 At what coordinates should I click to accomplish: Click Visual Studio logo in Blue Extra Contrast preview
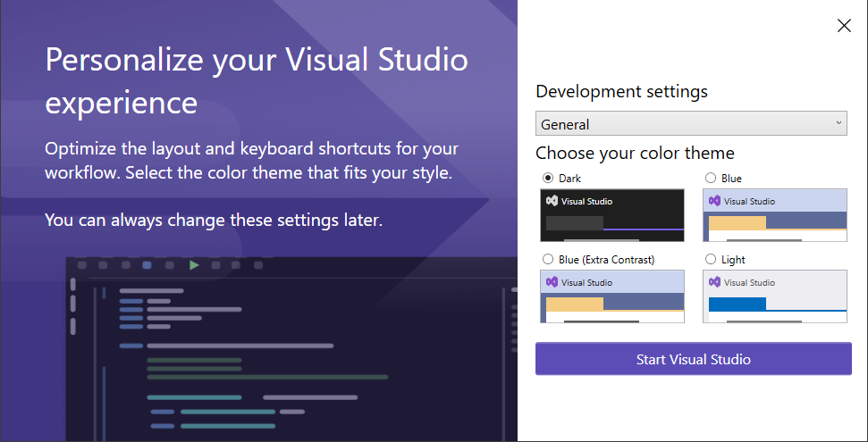[x=551, y=282]
